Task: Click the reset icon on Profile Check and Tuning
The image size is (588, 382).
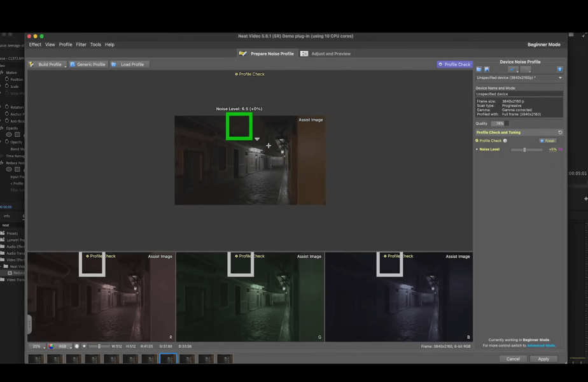Action: (x=560, y=132)
